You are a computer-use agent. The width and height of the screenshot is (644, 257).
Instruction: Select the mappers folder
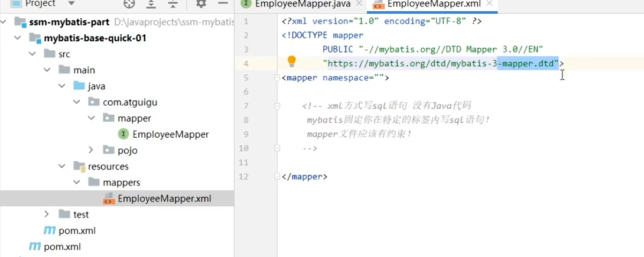point(121,183)
